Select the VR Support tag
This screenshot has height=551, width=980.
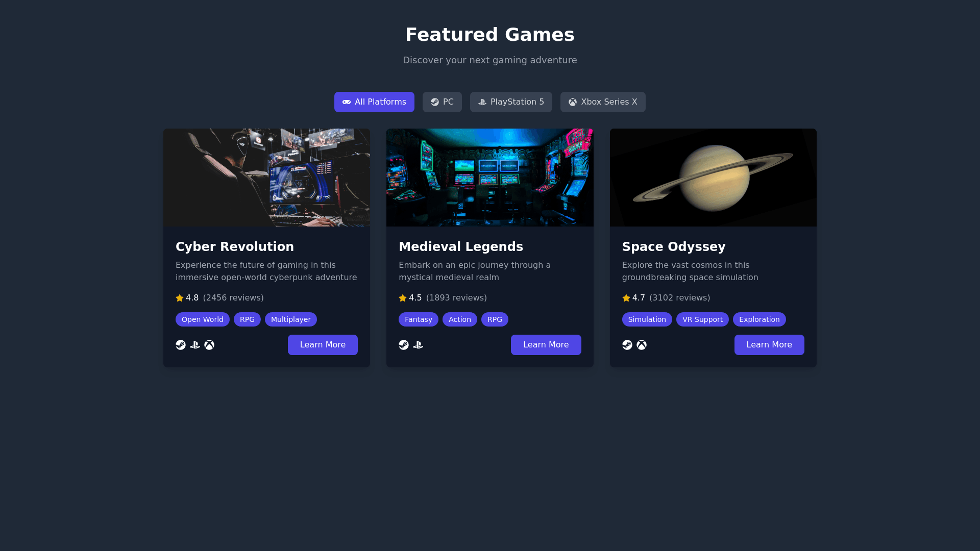702,319
